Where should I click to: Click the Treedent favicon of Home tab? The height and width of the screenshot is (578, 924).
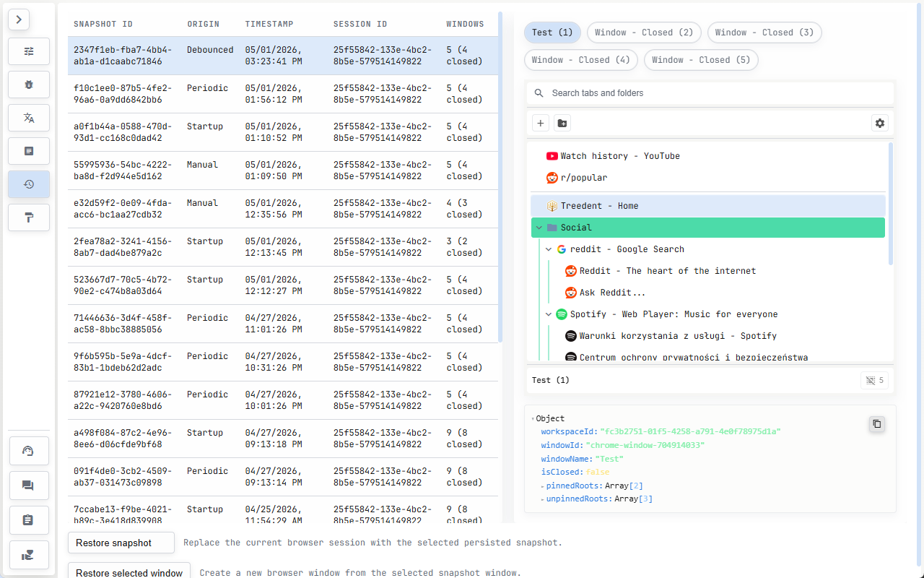(552, 206)
